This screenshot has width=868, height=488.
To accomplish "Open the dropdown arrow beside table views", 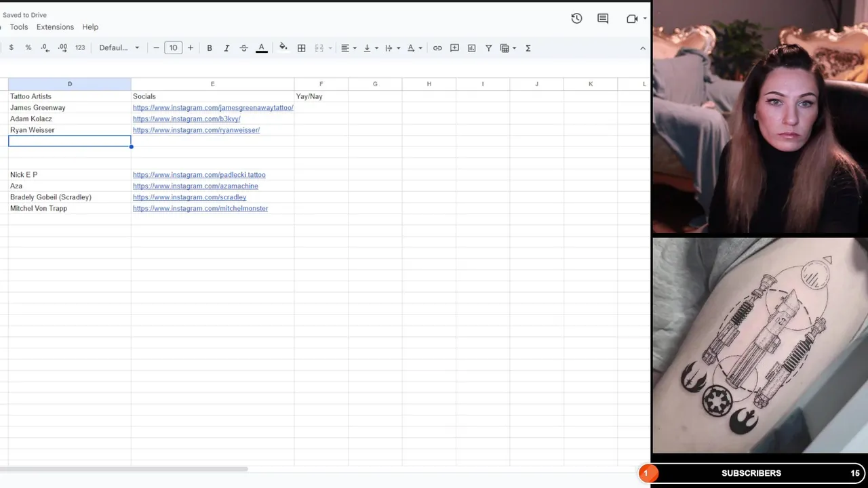I will [514, 48].
